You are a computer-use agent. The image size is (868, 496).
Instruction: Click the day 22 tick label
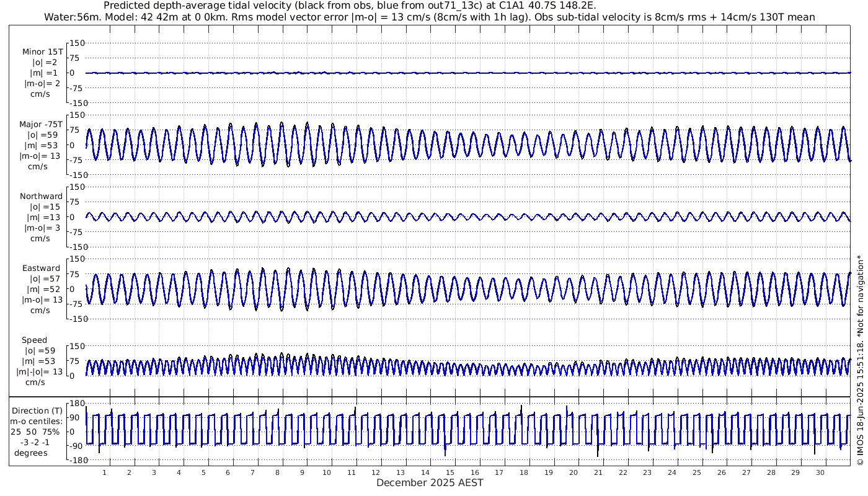[x=622, y=472]
